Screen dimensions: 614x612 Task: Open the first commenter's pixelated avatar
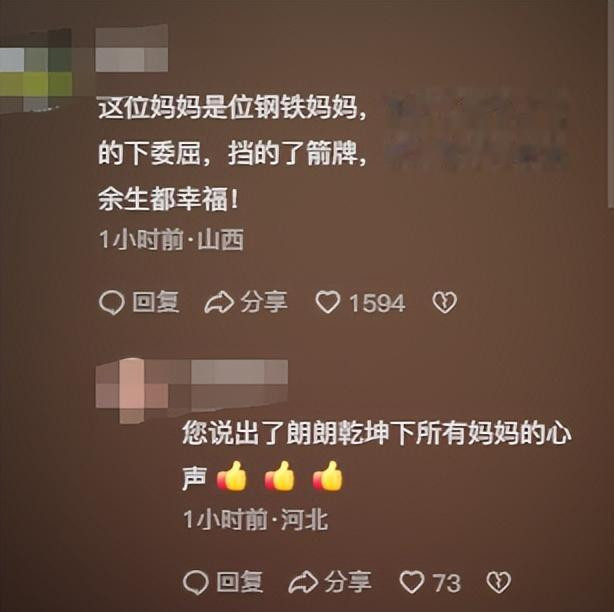point(36,70)
